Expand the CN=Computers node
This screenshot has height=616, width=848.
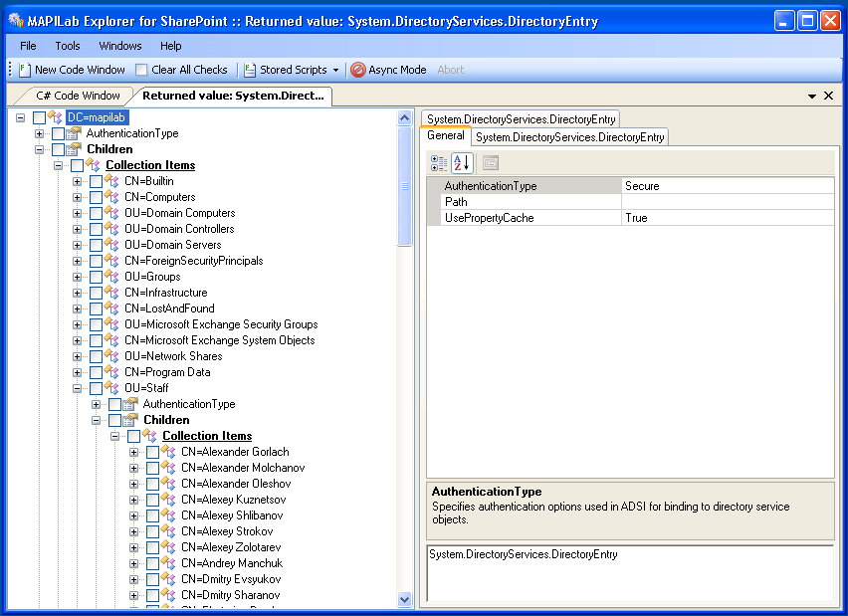coord(77,197)
